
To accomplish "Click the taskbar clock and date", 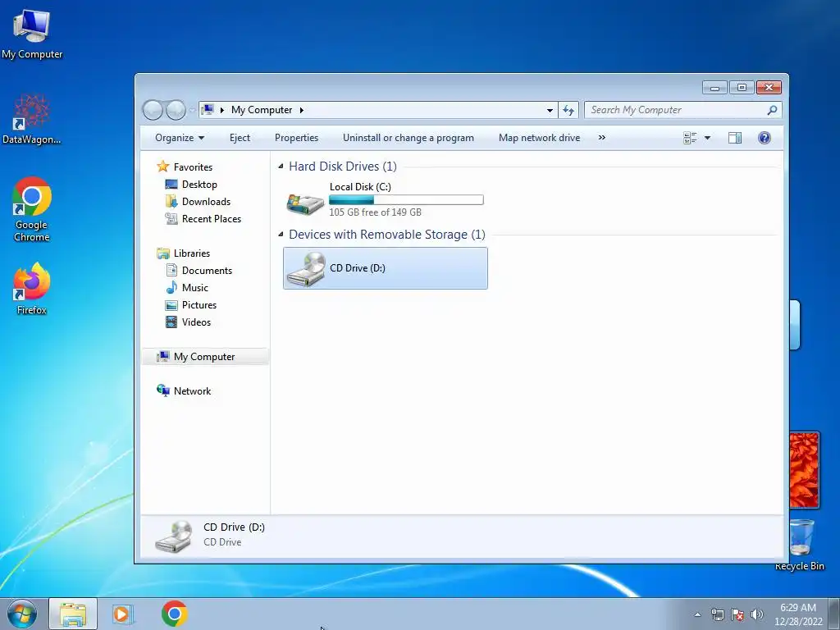I will (x=798, y=614).
